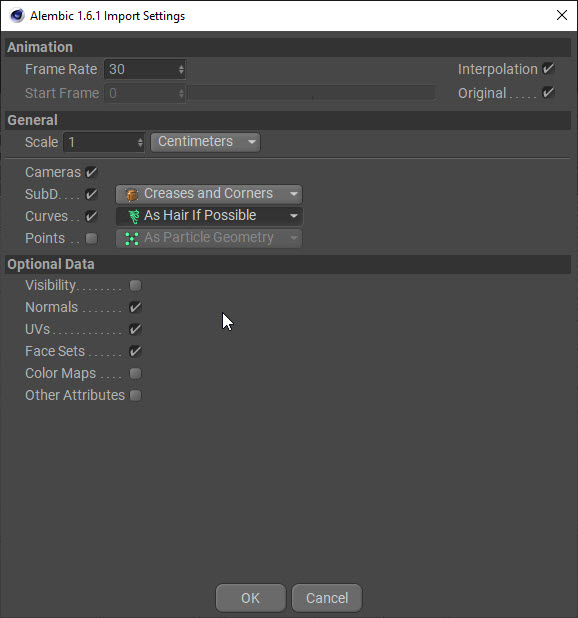Turn on the Color Maps checkbox
578x618 pixels.
(x=135, y=373)
